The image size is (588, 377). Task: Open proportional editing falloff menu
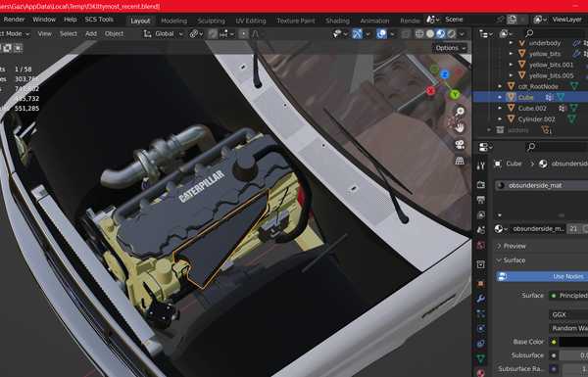[256, 33]
